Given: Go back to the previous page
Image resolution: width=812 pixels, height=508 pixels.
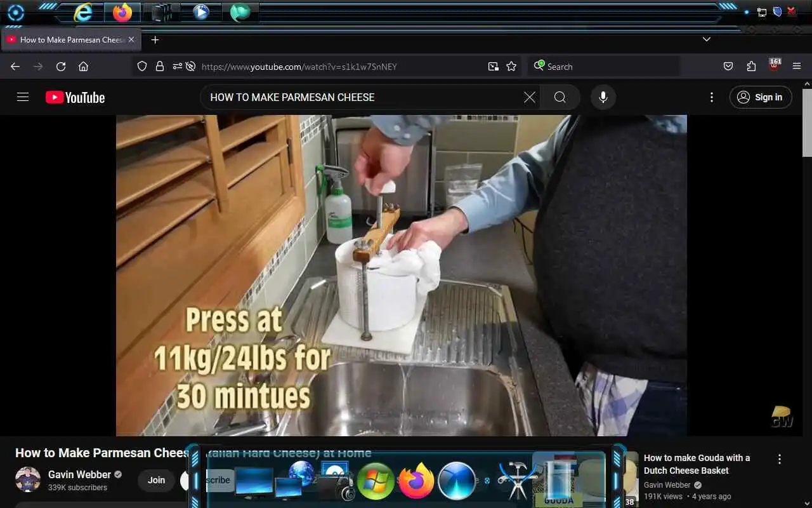Looking at the screenshot, I should point(15,66).
